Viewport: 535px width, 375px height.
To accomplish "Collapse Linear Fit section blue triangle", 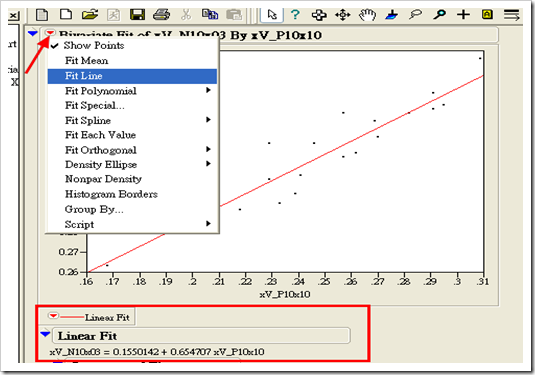I will [x=45, y=334].
